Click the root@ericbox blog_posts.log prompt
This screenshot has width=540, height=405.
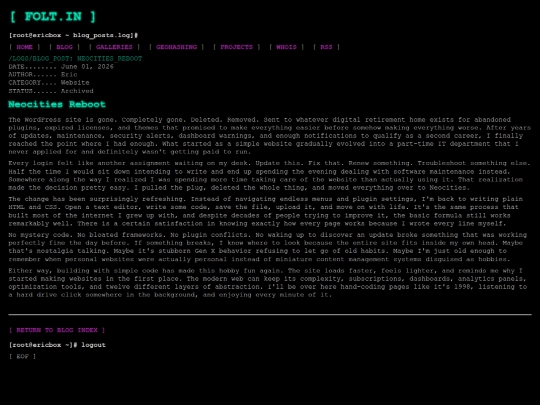coord(73,35)
